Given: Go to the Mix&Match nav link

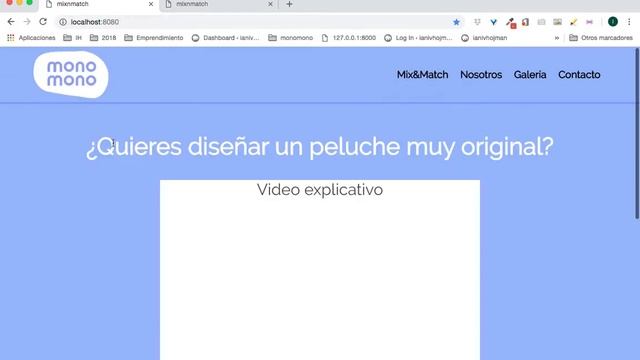Looking at the screenshot, I should click(422, 75).
